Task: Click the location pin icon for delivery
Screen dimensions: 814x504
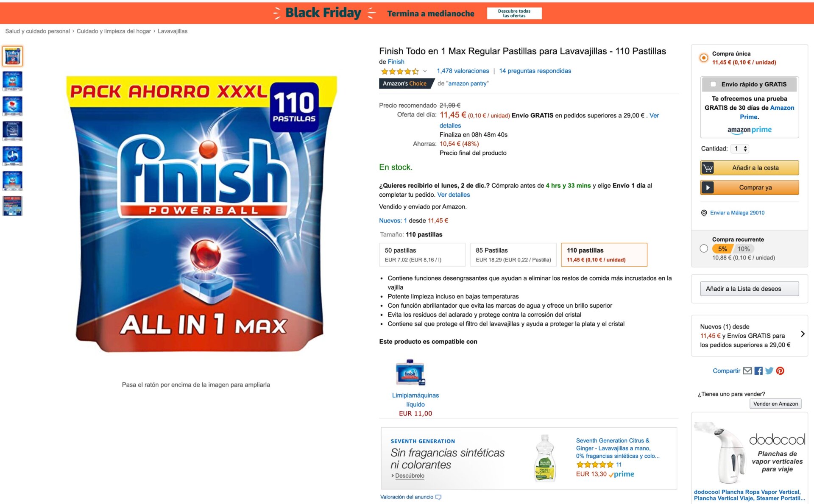Action: pyautogui.click(x=704, y=213)
